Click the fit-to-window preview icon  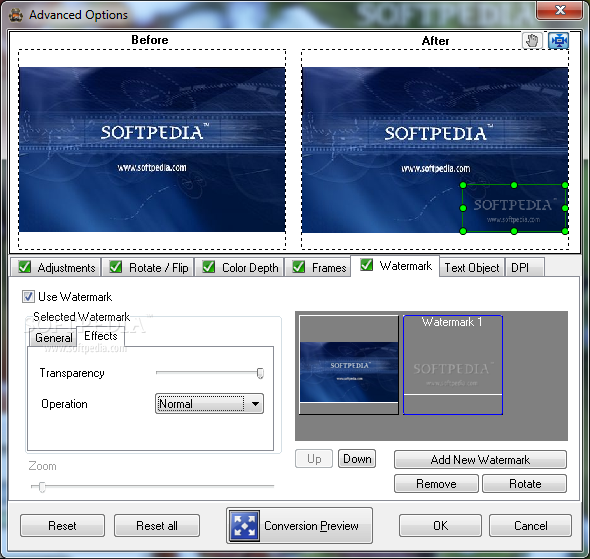[x=558, y=40]
